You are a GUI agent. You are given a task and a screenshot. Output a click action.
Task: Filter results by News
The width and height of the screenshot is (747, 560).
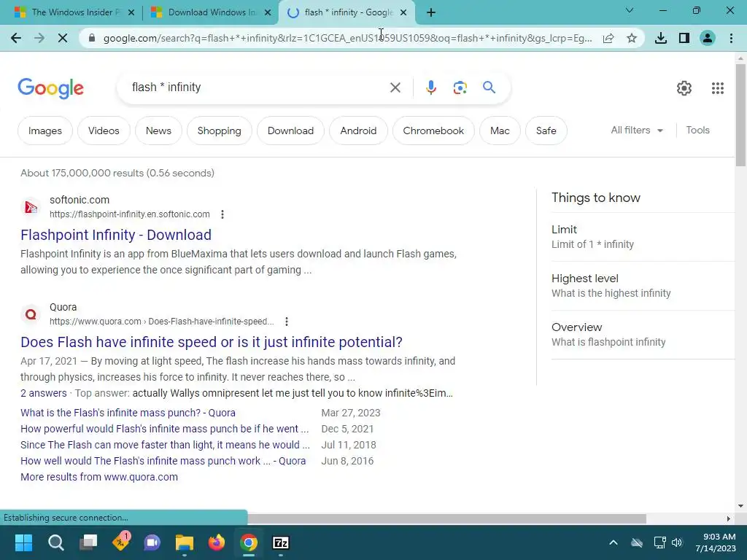tap(158, 131)
